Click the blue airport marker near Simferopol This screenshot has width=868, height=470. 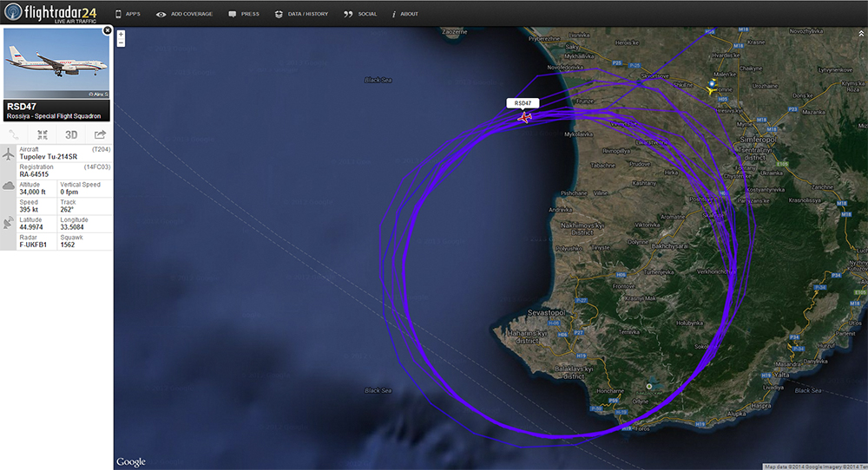(712, 83)
